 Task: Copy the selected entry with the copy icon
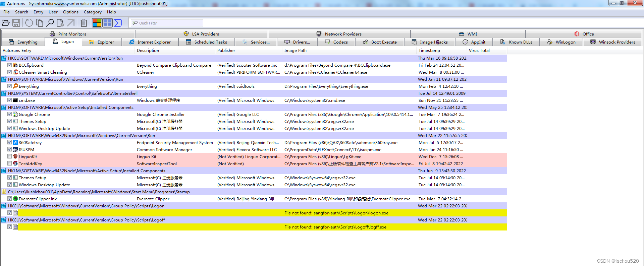[40, 23]
